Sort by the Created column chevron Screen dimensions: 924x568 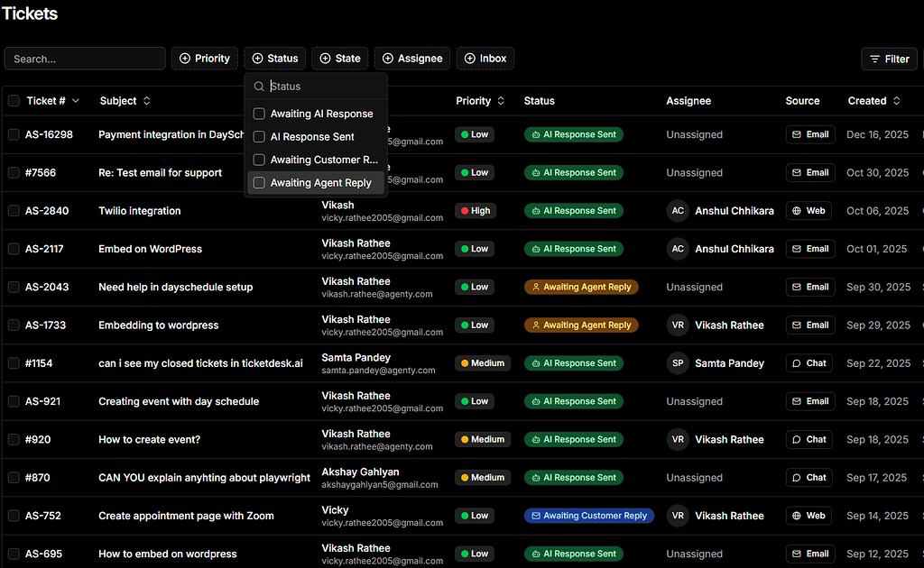tap(895, 101)
